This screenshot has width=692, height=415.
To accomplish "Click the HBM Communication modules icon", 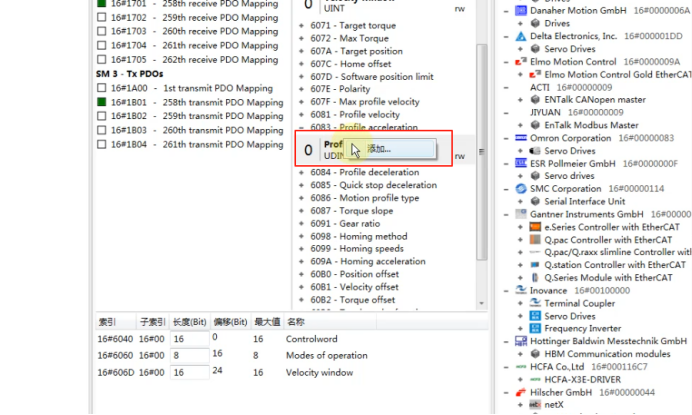I will [x=535, y=354].
